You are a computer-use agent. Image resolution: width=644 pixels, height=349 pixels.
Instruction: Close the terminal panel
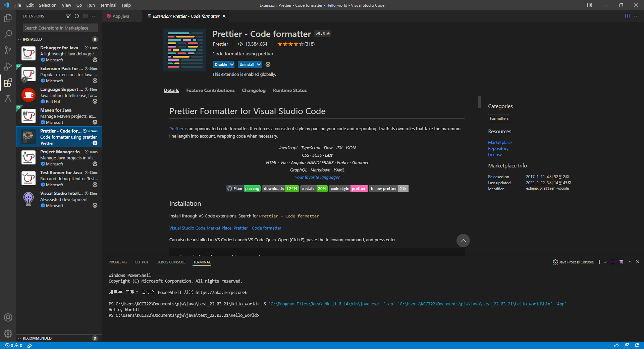[638, 262]
